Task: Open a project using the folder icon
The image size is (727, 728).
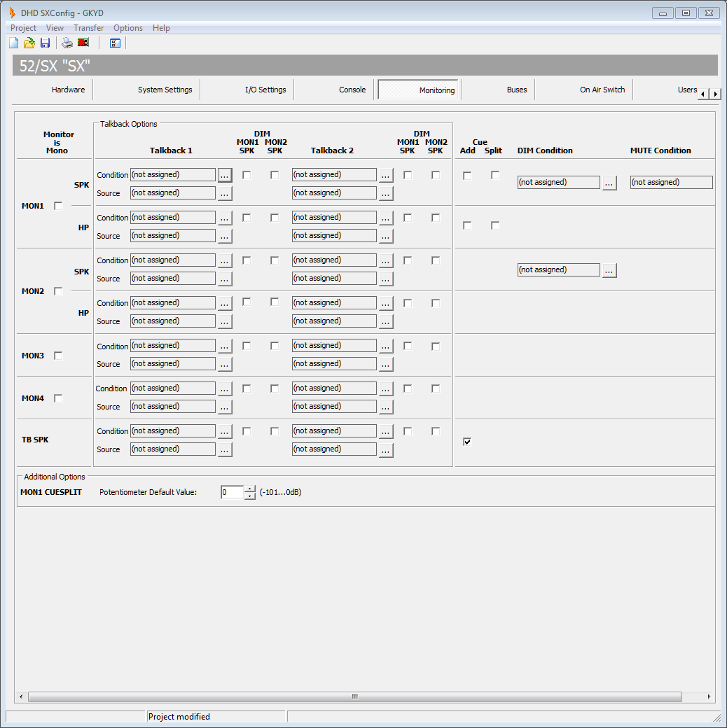Action: 29,43
